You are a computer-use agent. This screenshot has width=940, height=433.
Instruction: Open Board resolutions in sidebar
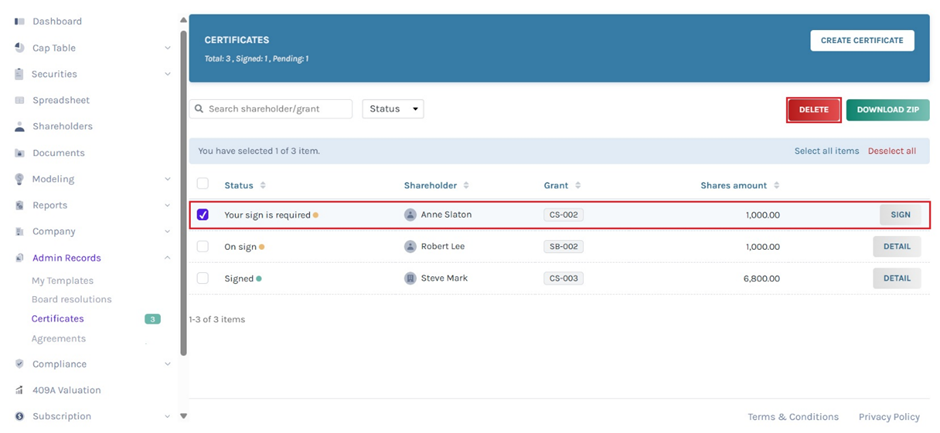click(x=71, y=299)
